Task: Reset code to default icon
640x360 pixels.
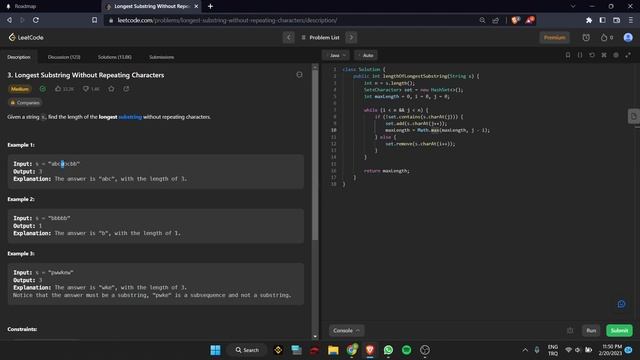Action: (592, 55)
